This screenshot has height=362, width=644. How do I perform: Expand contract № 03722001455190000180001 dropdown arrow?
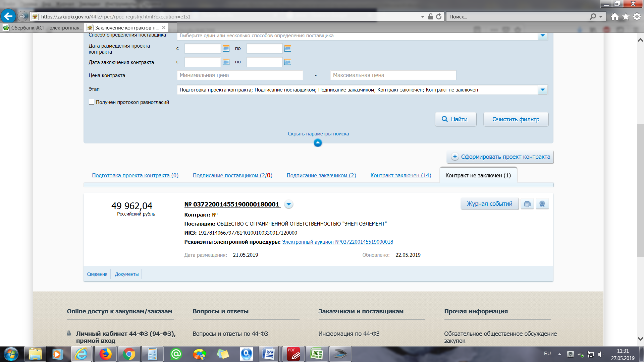(288, 204)
